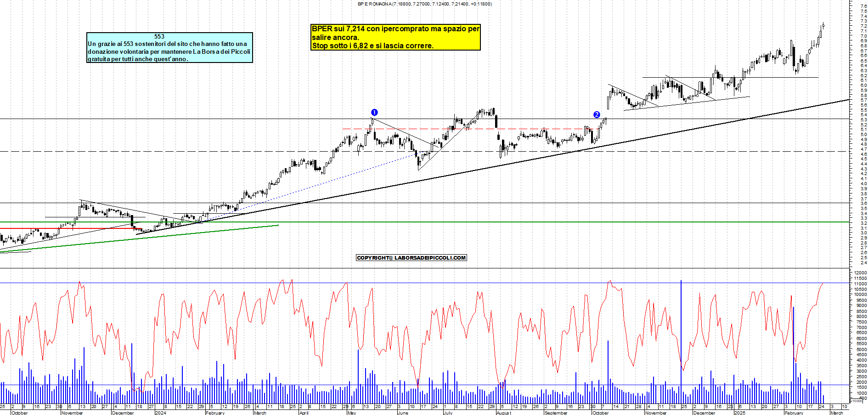Viewport: 868px width, 415px height.
Task: Click the 2.4 value on price axis
Action: click(x=864, y=262)
